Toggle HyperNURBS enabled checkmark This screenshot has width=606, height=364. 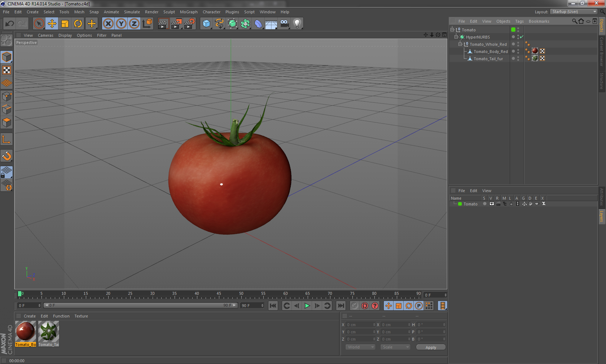(x=522, y=37)
